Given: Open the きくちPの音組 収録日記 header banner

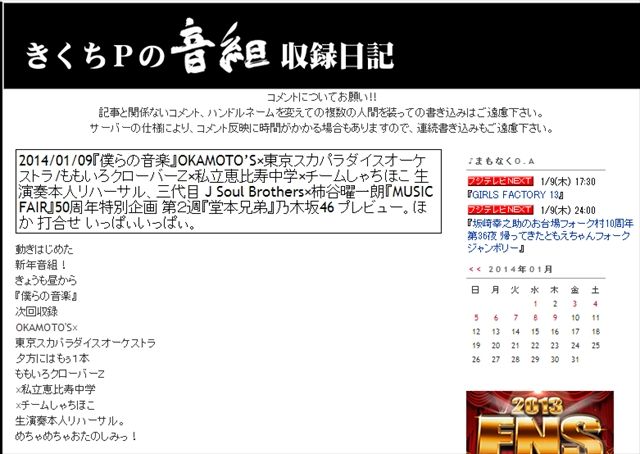Looking at the screenshot, I should pos(322,46).
